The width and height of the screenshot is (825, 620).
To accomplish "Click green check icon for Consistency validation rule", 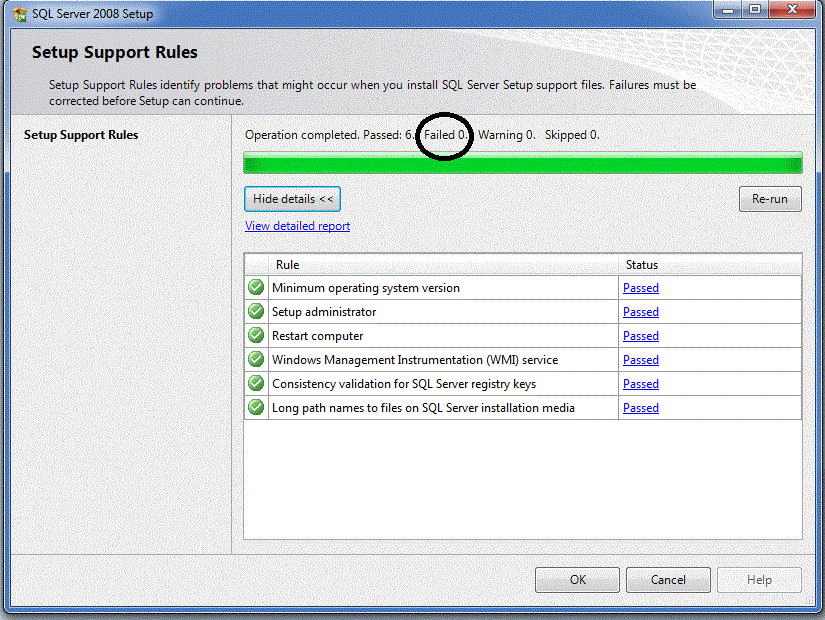I will coord(256,383).
